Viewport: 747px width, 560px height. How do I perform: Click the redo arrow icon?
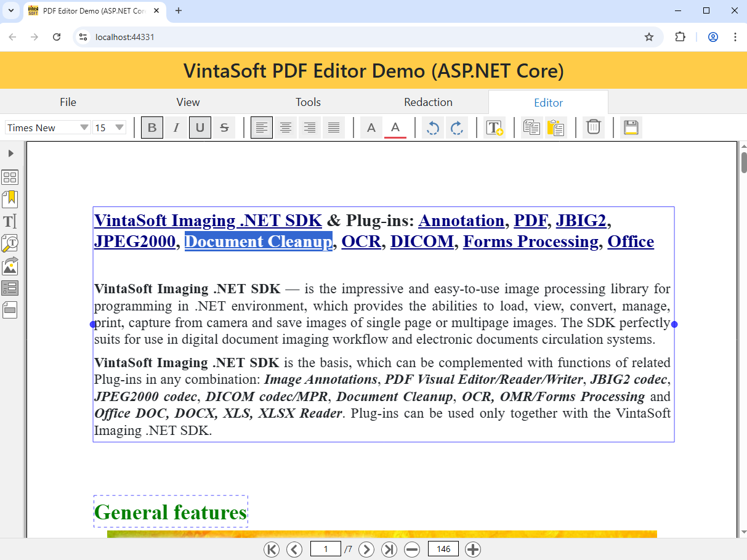click(457, 128)
